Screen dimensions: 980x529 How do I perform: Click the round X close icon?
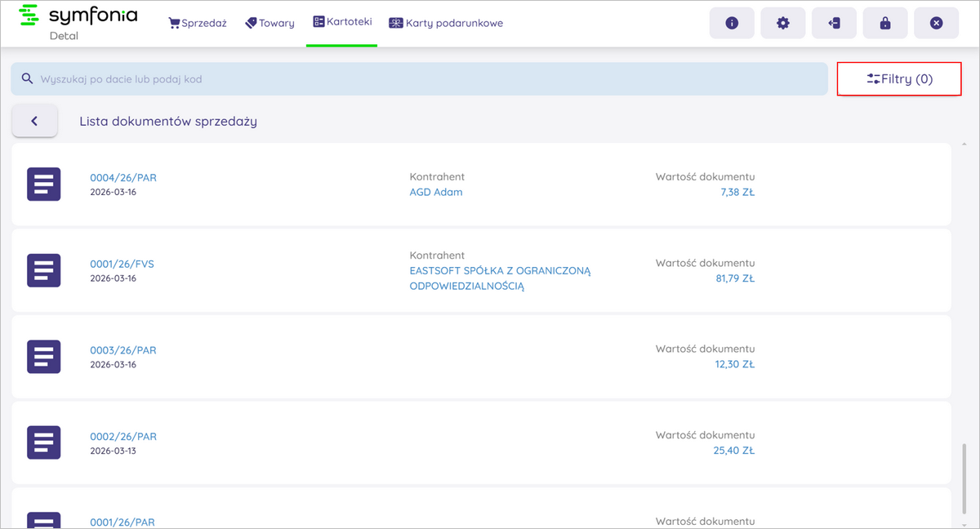point(936,23)
